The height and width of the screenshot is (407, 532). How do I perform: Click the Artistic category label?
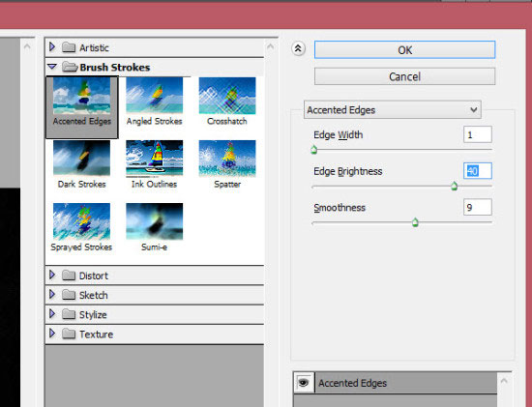95,47
